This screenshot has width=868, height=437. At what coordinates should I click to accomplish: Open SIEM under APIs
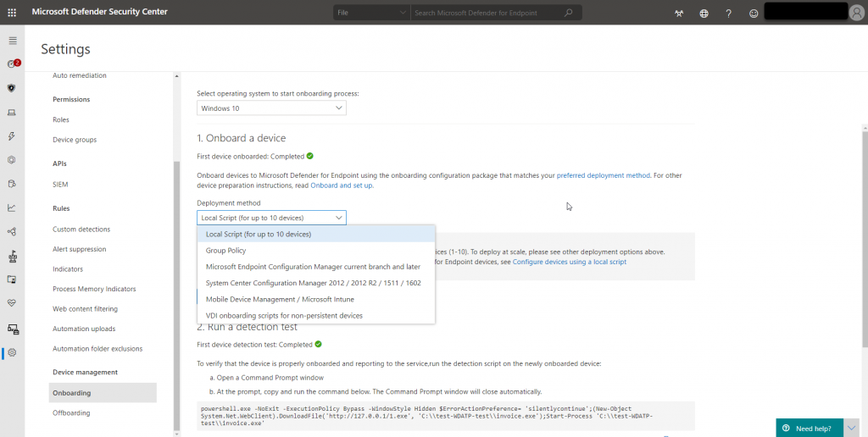[x=60, y=185]
